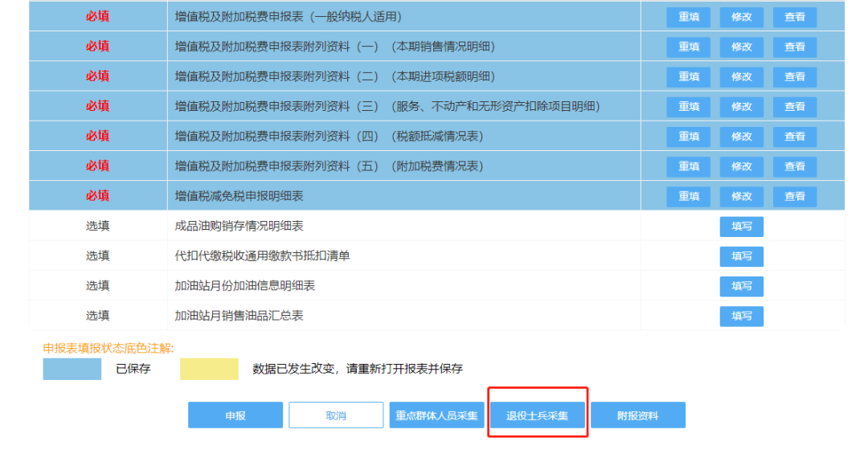
Task: Click 重填 for 附列资料（四）税额抵减情况表
Action: (x=688, y=137)
